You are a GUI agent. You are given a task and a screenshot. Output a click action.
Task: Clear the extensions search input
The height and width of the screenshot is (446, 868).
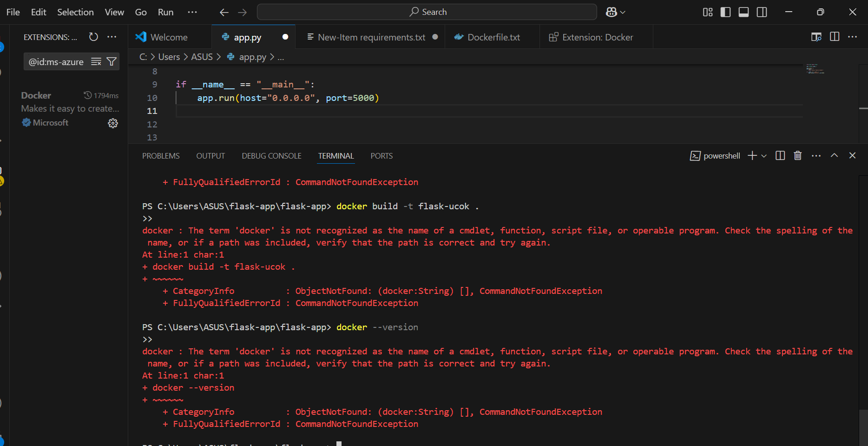pyautogui.click(x=96, y=61)
